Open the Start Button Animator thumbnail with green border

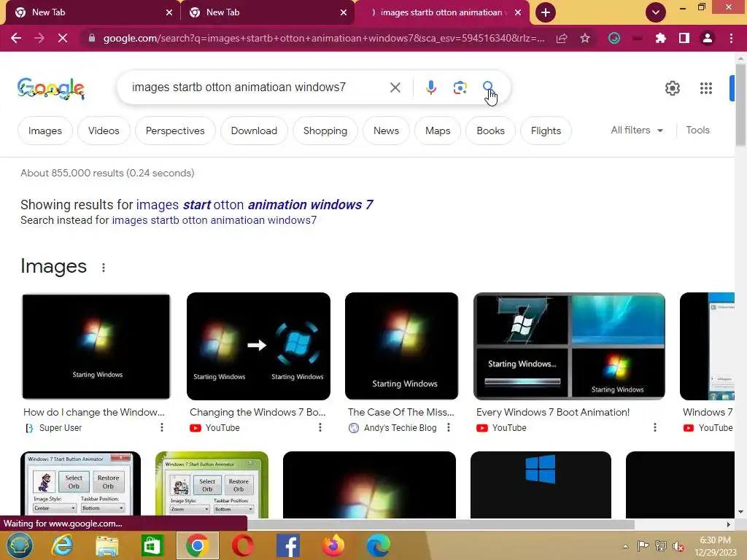click(212, 485)
